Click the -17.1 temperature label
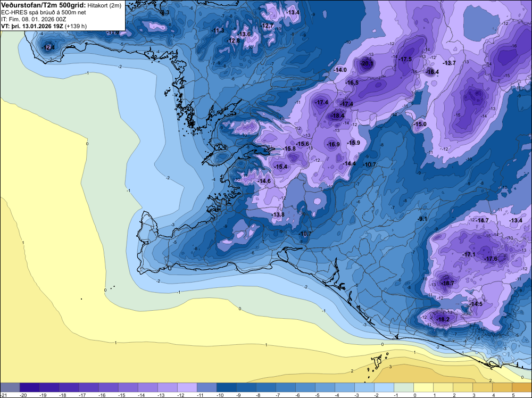The width and height of the screenshot is (532, 398). (469, 254)
